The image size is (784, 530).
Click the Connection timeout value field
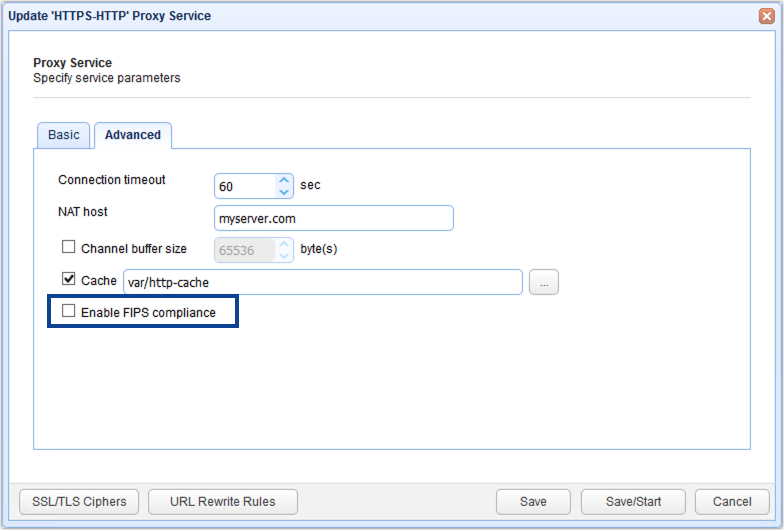click(245, 186)
